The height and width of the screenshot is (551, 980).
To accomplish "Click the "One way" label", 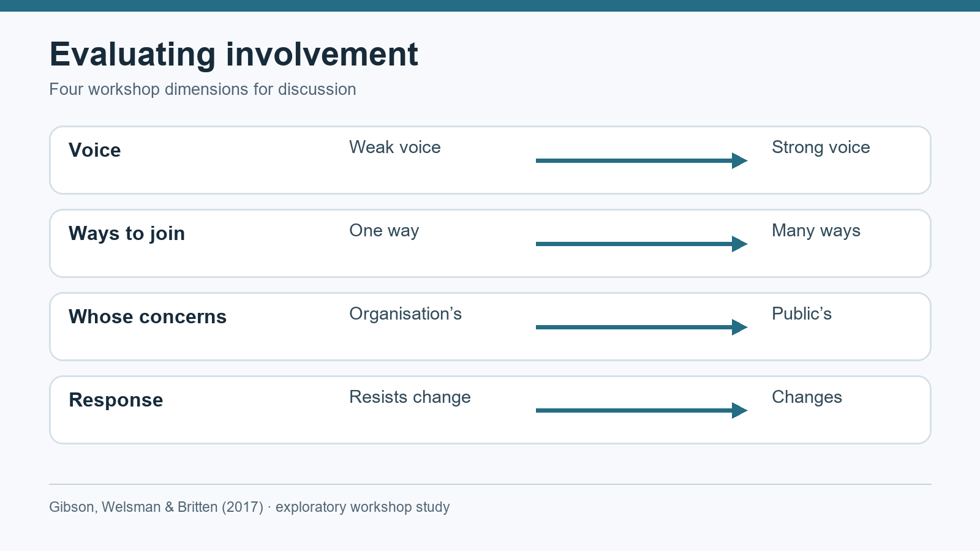I will tap(384, 230).
